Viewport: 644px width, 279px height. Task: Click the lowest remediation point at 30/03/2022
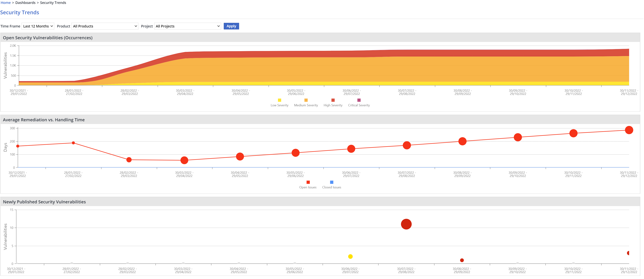coord(184,160)
